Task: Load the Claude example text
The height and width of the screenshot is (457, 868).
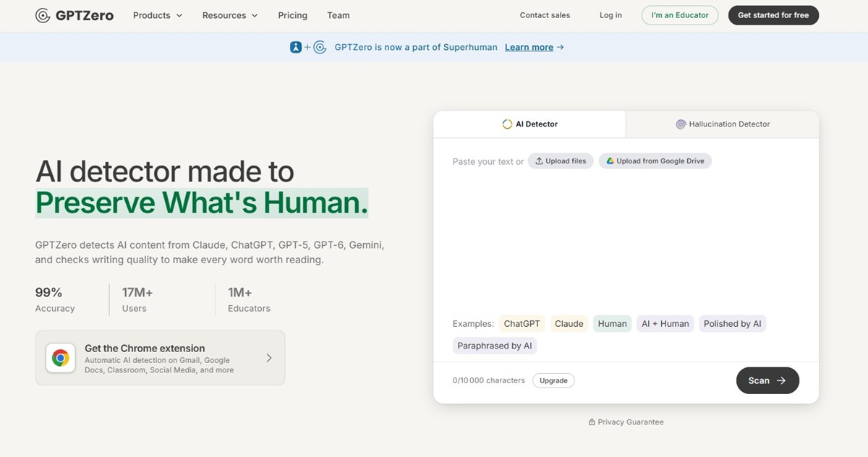Action: pos(569,324)
